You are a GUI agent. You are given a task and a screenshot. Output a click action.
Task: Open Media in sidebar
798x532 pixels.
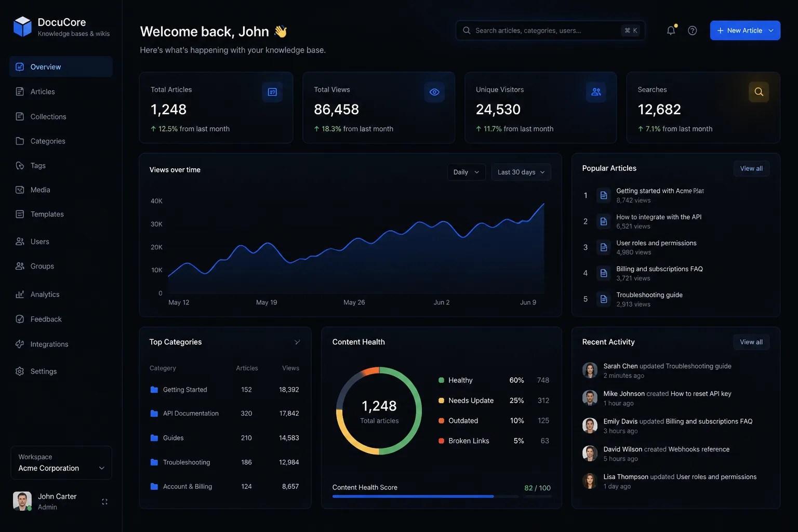[x=61, y=190]
